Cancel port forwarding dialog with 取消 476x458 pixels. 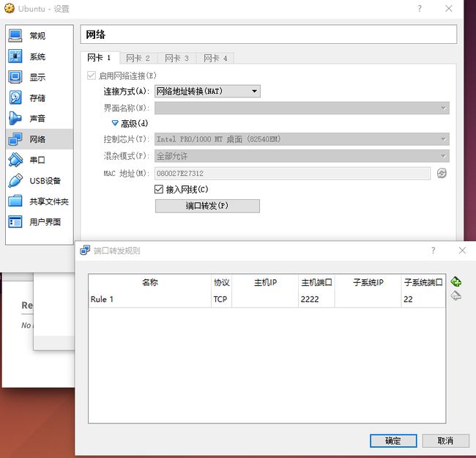point(445,440)
